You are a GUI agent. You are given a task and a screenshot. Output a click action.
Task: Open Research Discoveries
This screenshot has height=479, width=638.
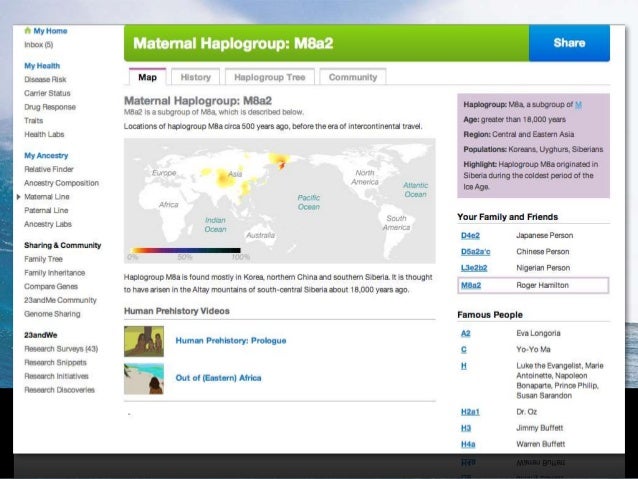(x=59, y=390)
